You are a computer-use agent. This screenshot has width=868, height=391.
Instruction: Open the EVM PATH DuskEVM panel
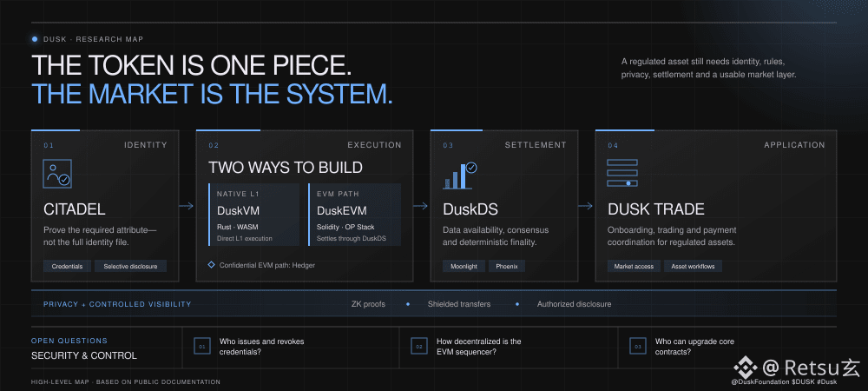[x=355, y=215]
